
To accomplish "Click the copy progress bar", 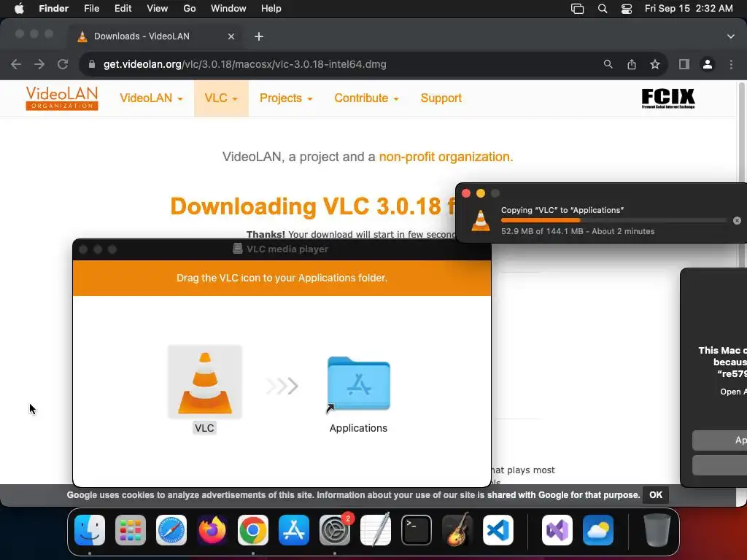I will (614, 220).
